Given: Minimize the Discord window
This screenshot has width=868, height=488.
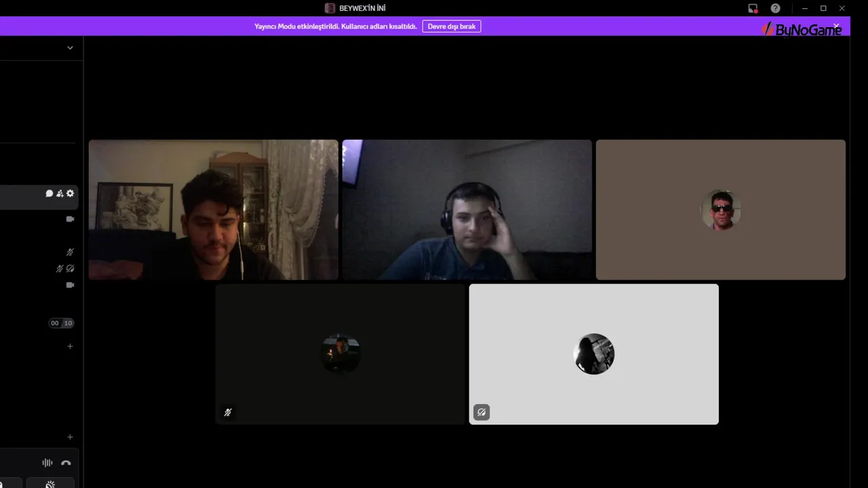Looking at the screenshot, I should point(804,8).
